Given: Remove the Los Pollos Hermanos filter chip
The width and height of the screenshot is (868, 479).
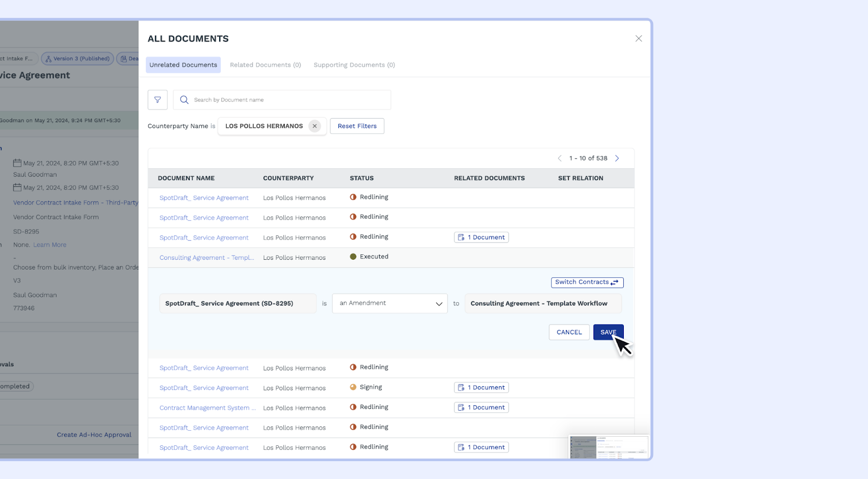Looking at the screenshot, I should pyautogui.click(x=314, y=126).
